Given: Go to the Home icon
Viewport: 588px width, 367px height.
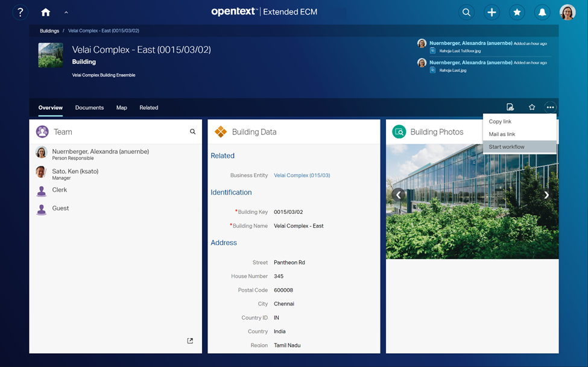Looking at the screenshot, I should pos(45,12).
